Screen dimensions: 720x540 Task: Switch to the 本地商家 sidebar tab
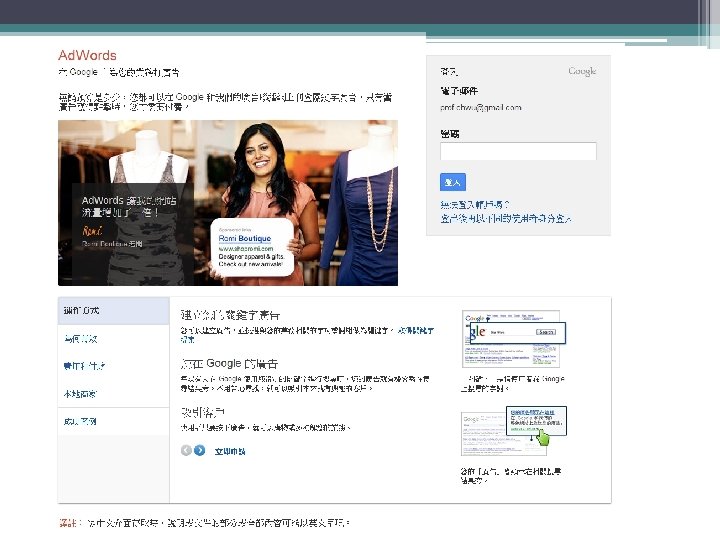click(x=80, y=394)
